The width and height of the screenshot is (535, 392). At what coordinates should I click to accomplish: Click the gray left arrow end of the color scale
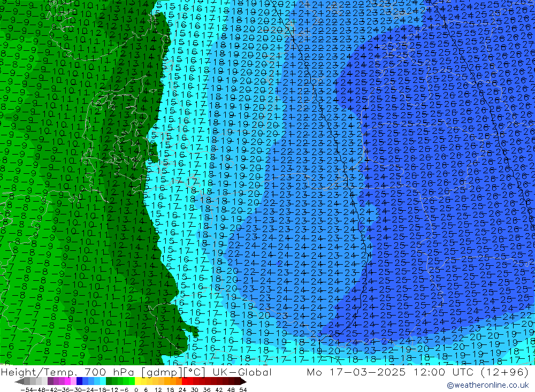coord(19,381)
